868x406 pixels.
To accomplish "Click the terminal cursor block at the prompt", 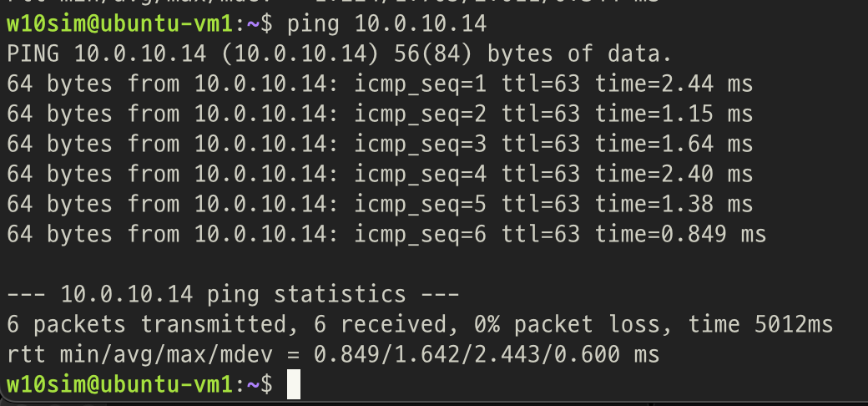I will point(294,384).
